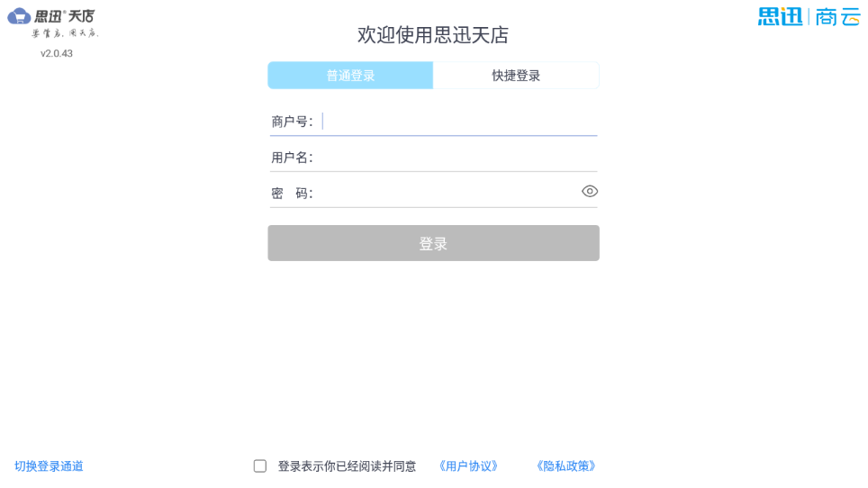Click the cloud shopping cart logo icon
The width and height of the screenshot is (868, 488).
19,16
